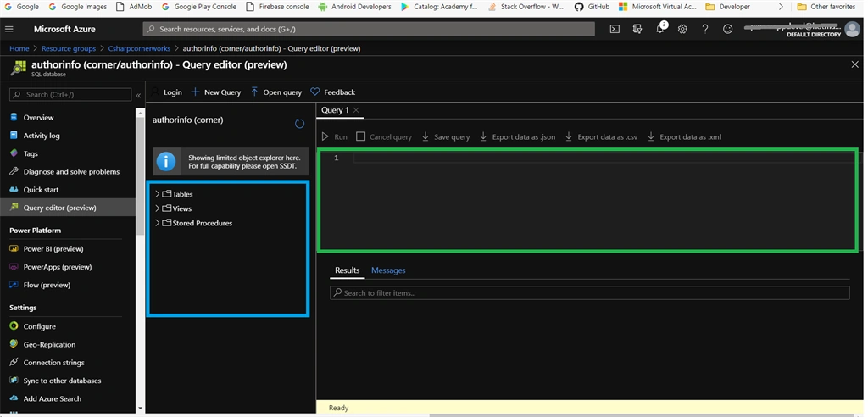Open the Developer bookmarks folder
The width and height of the screenshot is (868, 417).
(x=727, y=7)
